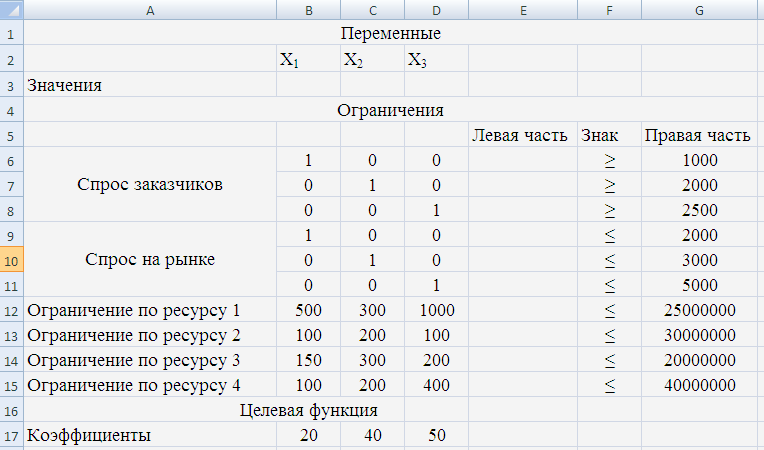Click the 'Целевая функция' heading
Image resolution: width=764 pixels, height=450 pixels.
click(309, 410)
